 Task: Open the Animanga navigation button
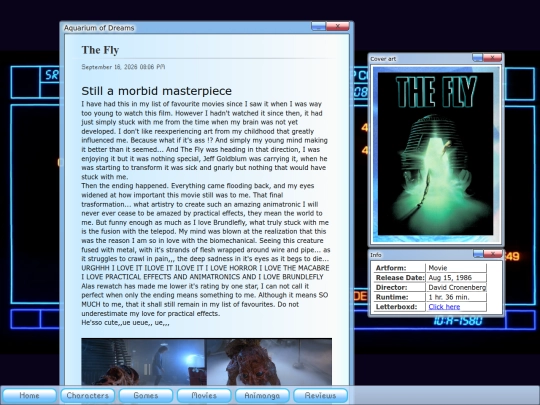[262, 395]
